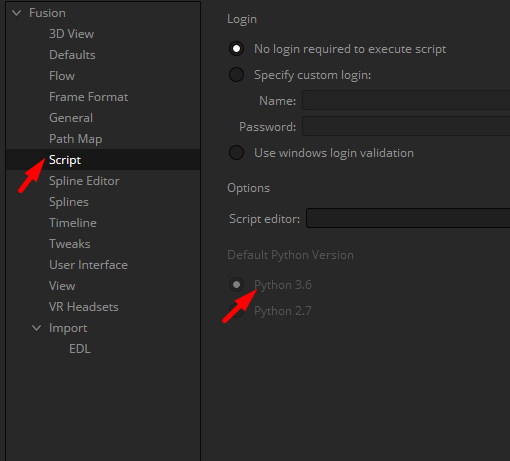This screenshot has height=461, width=510.
Task: Click the Fusion tree root label
Action: click(47, 13)
